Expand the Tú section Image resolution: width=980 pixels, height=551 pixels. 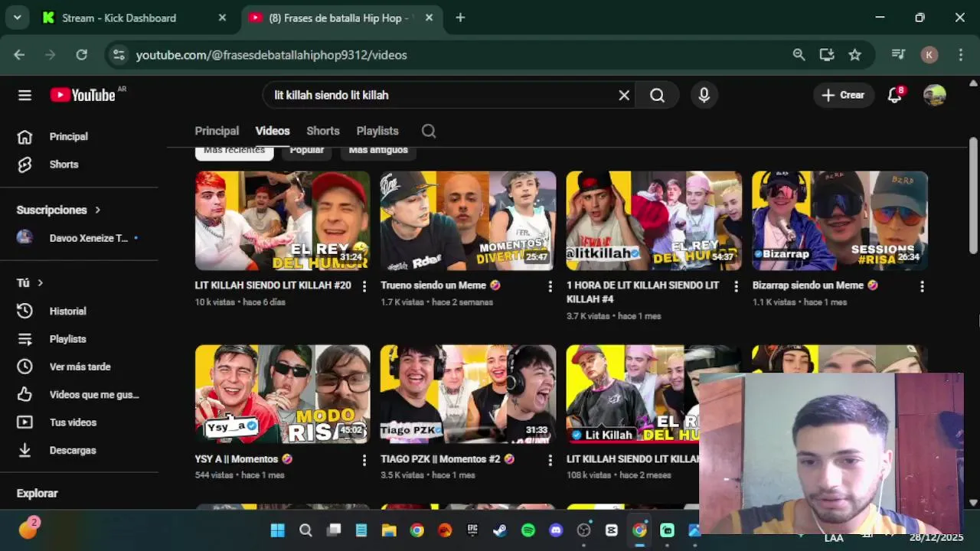pos(30,282)
